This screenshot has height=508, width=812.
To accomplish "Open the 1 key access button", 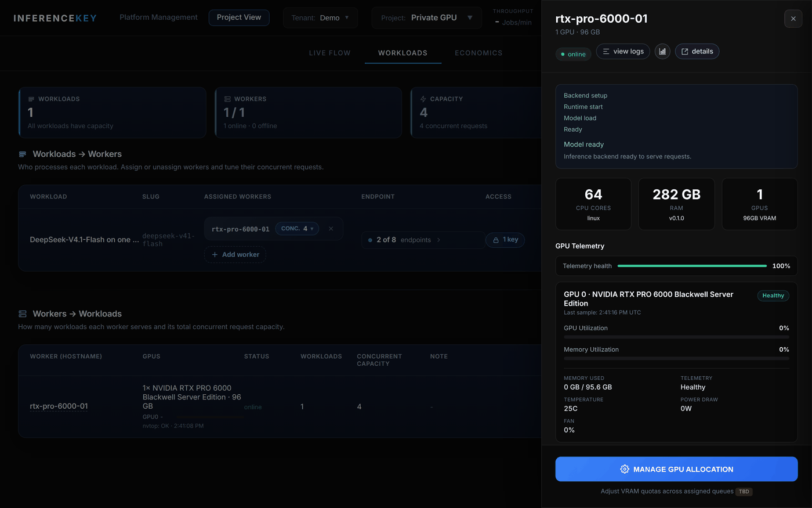I will 505,240.
